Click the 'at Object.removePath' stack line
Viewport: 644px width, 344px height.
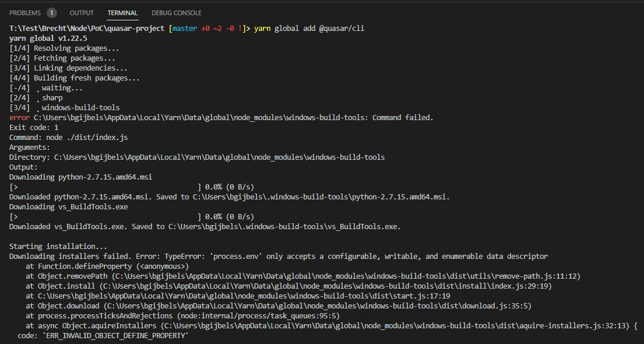pos(302,276)
